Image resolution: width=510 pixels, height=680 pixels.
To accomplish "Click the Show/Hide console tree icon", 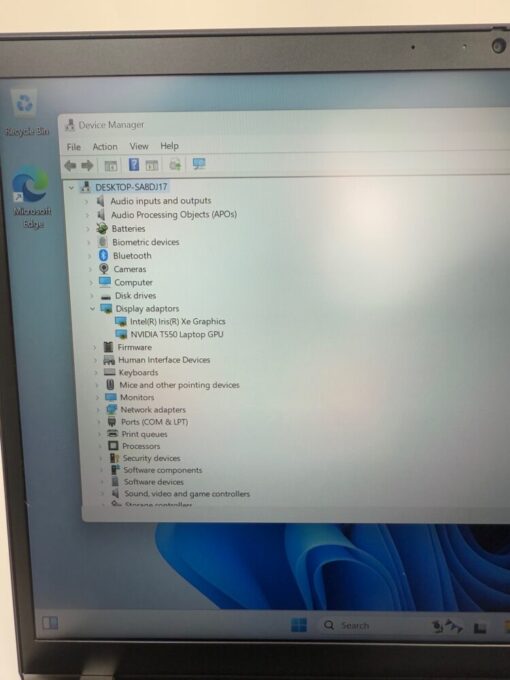I will pyautogui.click(x=111, y=165).
